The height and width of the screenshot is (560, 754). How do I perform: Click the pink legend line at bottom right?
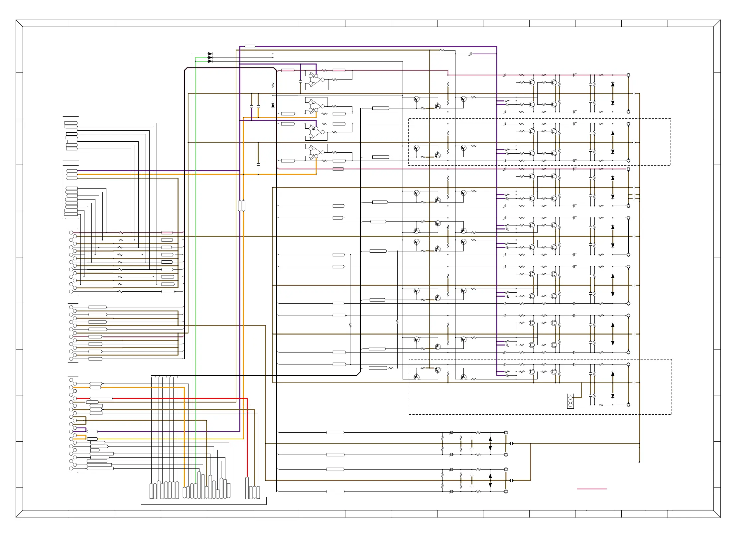click(x=592, y=489)
